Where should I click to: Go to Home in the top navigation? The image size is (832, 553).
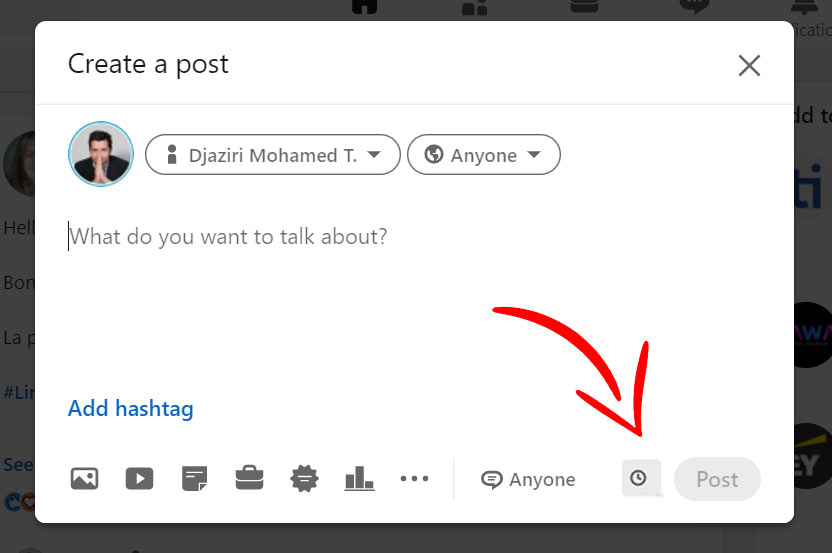(x=365, y=7)
